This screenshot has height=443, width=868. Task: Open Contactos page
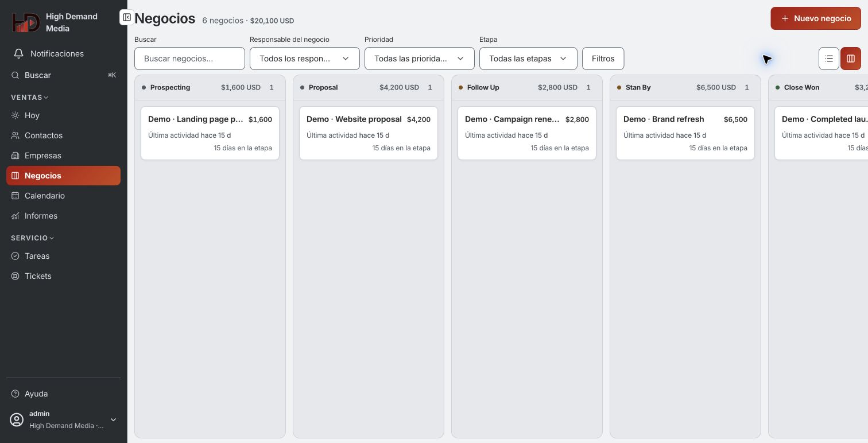coord(63,135)
